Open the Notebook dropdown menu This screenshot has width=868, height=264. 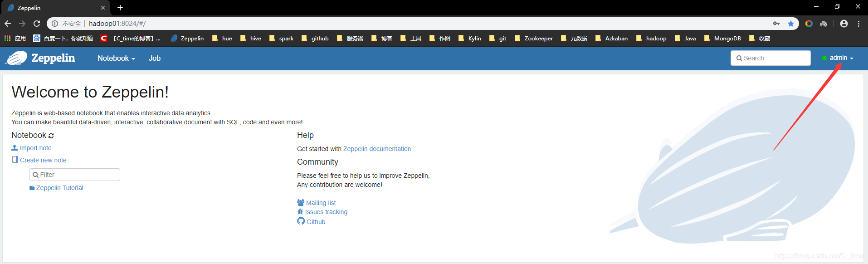click(116, 59)
